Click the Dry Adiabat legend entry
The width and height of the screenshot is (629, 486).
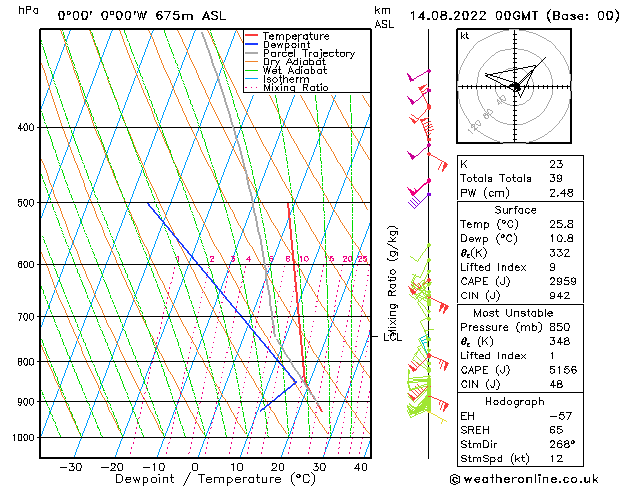[x=285, y=62]
